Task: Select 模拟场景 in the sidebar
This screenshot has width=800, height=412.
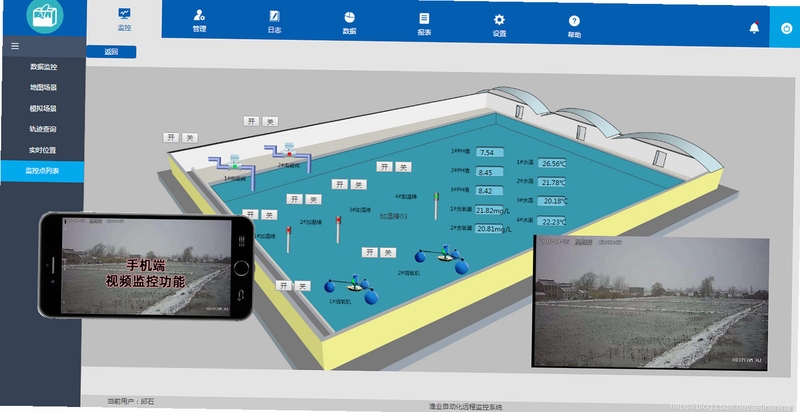Action: pyautogui.click(x=43, y=109)
